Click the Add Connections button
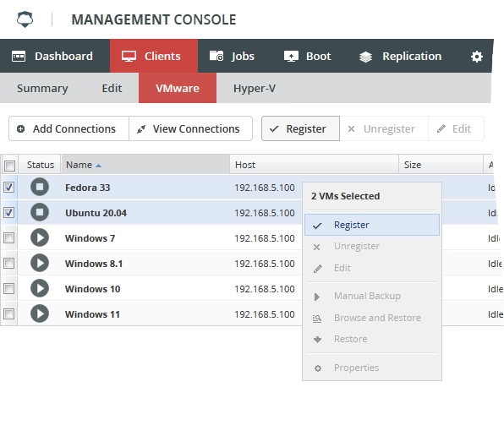Image resolution: width=504 pixels, height=436 pixels. [x=68, y=128]
